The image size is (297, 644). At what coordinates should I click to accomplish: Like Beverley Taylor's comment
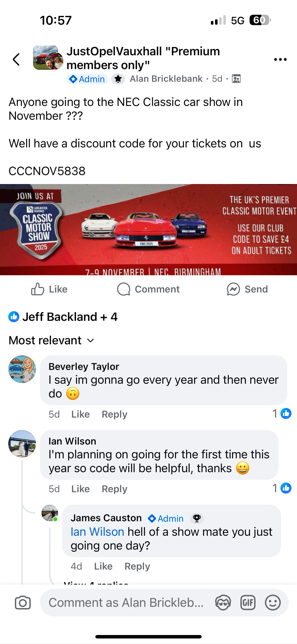81,414
